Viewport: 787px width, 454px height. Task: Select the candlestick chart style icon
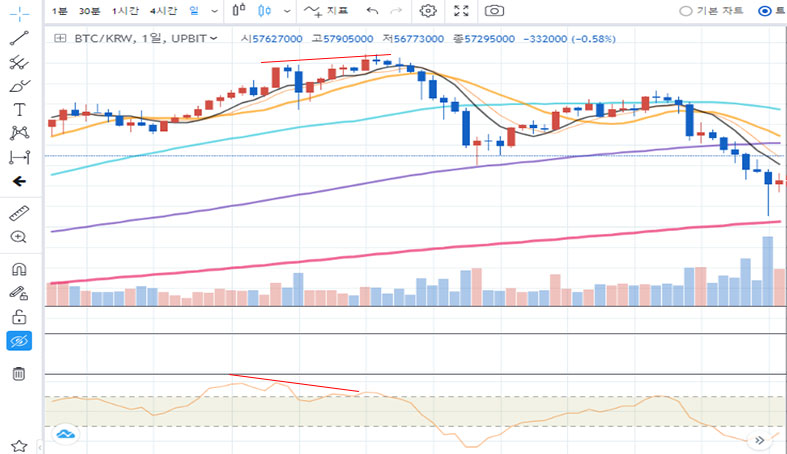264,10
